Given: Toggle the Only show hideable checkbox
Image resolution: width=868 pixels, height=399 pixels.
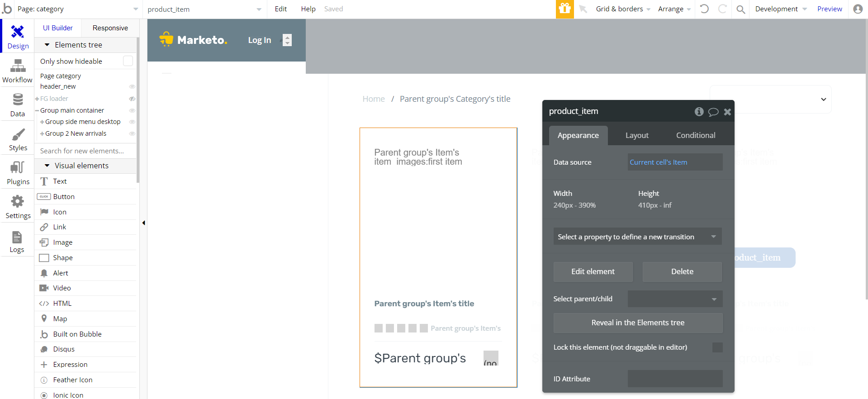Looking at the screenshot, I should point(128,61).
